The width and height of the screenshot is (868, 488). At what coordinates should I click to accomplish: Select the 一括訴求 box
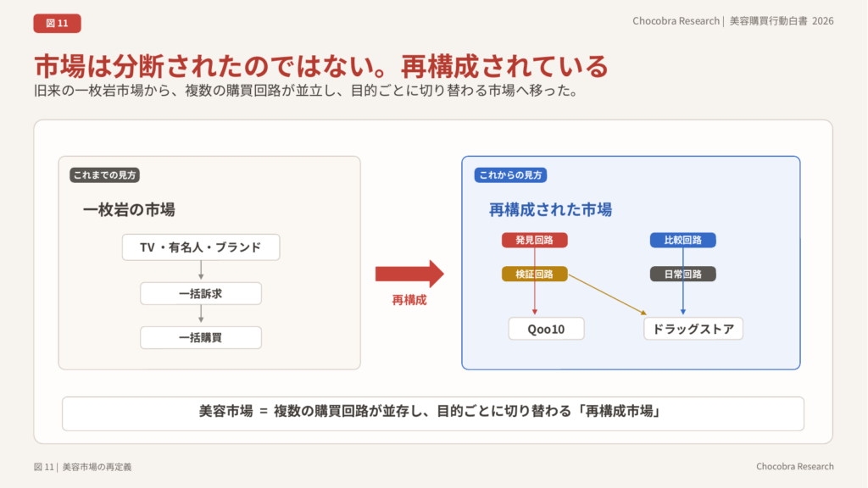click(x=201, y=293)
